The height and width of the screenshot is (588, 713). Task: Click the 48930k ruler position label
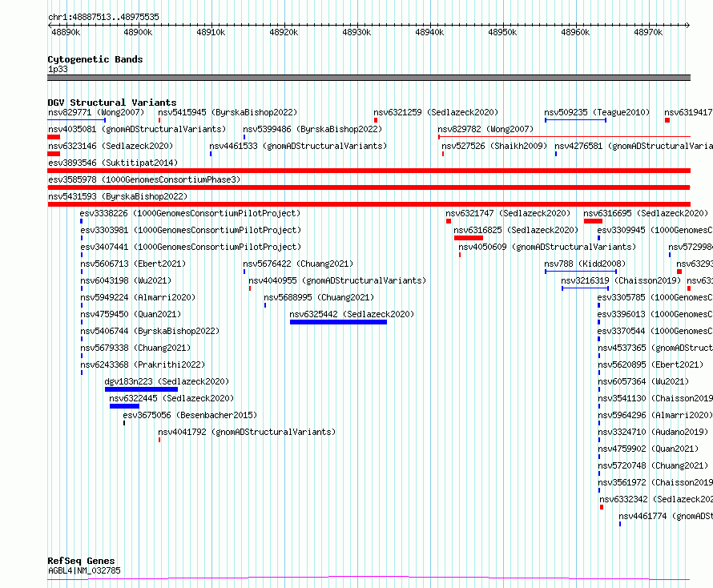pos(356,32)
